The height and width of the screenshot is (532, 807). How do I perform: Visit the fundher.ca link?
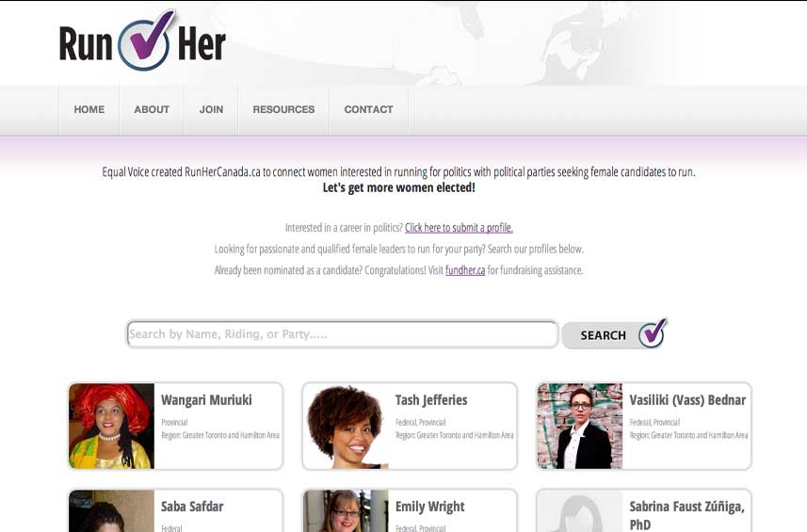tap(465, 270)
